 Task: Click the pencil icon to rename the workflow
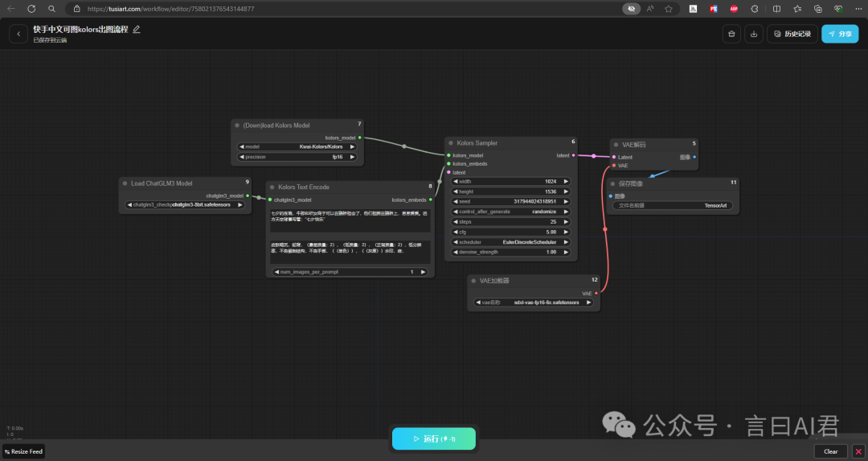[x=136, y=30]
